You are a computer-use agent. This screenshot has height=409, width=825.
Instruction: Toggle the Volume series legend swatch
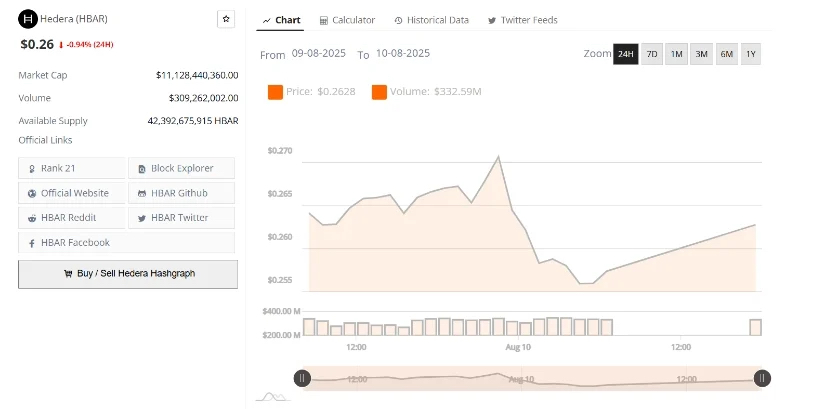tap(379, 92)
